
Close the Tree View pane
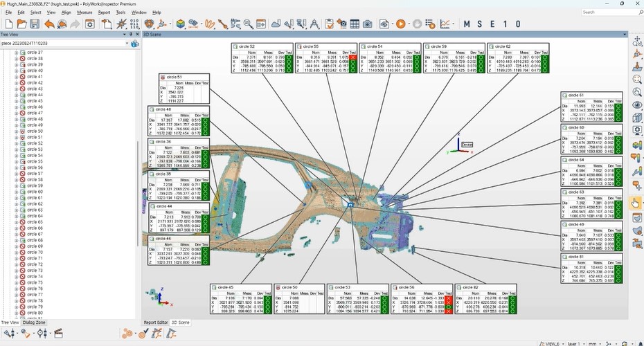(x=137, y=35)
